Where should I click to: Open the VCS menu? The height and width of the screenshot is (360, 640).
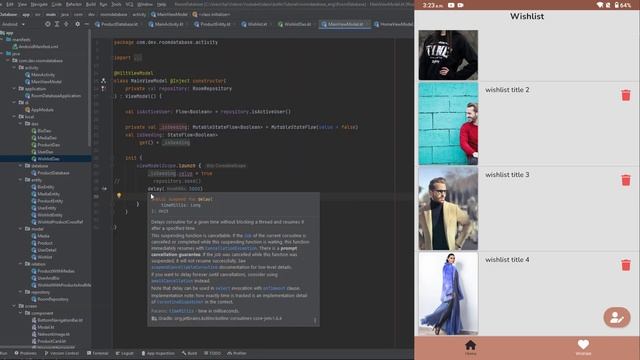pos(129,4)
